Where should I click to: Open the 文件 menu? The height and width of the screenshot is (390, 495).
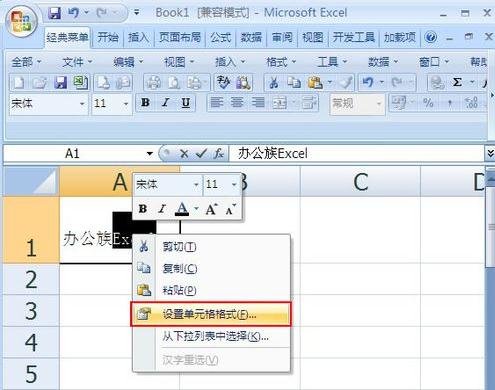point(77,62)
